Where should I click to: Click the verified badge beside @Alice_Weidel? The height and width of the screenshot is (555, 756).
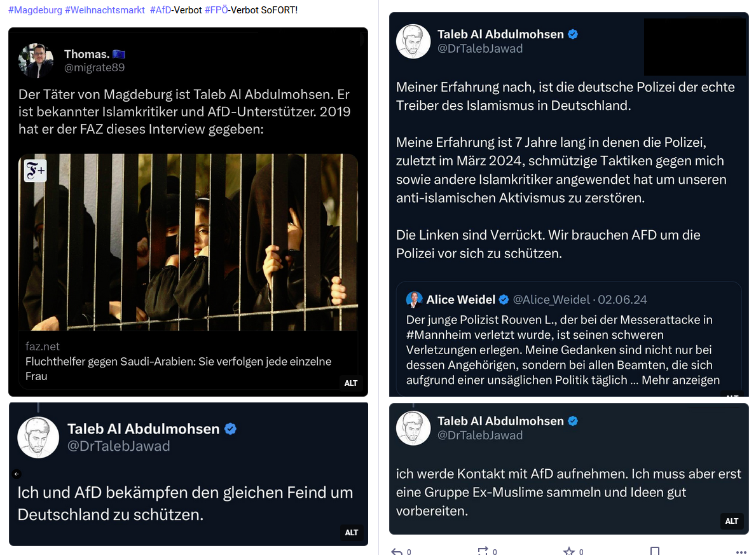[504, 299]
